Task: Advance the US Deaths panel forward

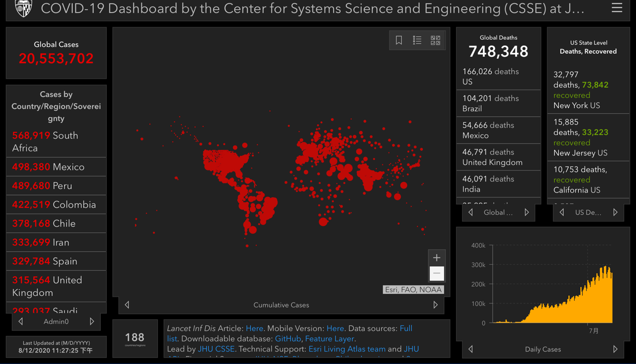Action: (615, 213)
